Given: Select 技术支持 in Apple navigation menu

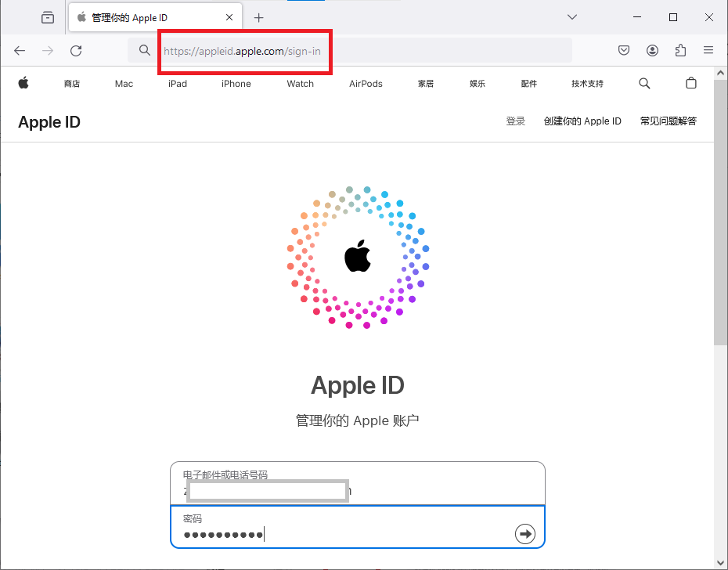Looking at the screenshot, I should click(587, 84).
